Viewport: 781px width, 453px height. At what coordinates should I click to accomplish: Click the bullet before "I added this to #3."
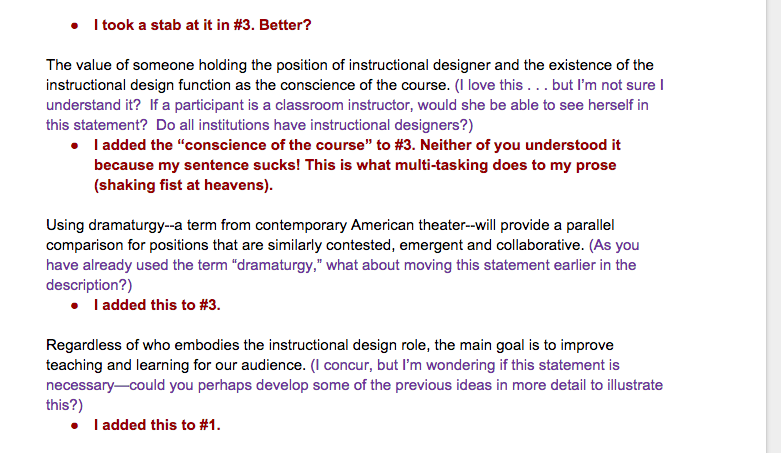(76, 305)
